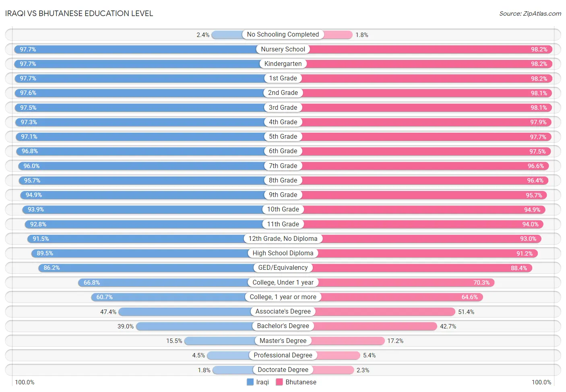Click the Iraqi blue legend swatch
The height and width of the screenshot is (392, 566).
pyautogui.click(x=250, y=382)
